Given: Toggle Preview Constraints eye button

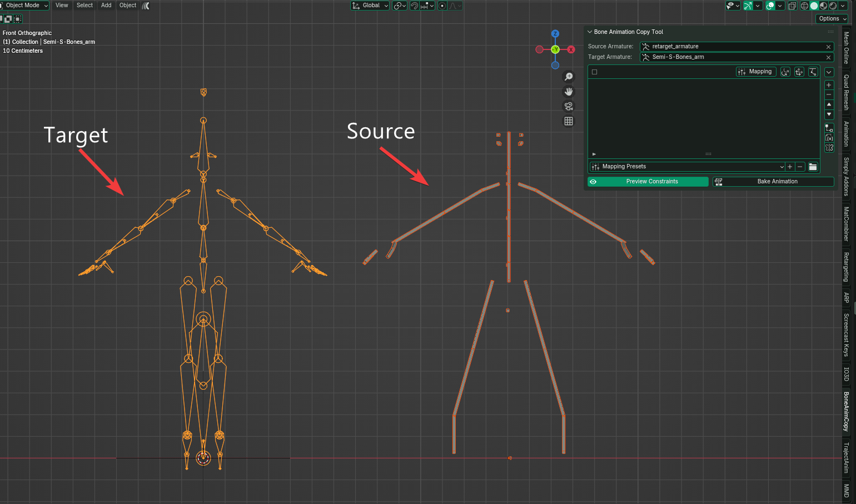Looking at the screenshot, I should pyautogui.click(x=593, y=182).
